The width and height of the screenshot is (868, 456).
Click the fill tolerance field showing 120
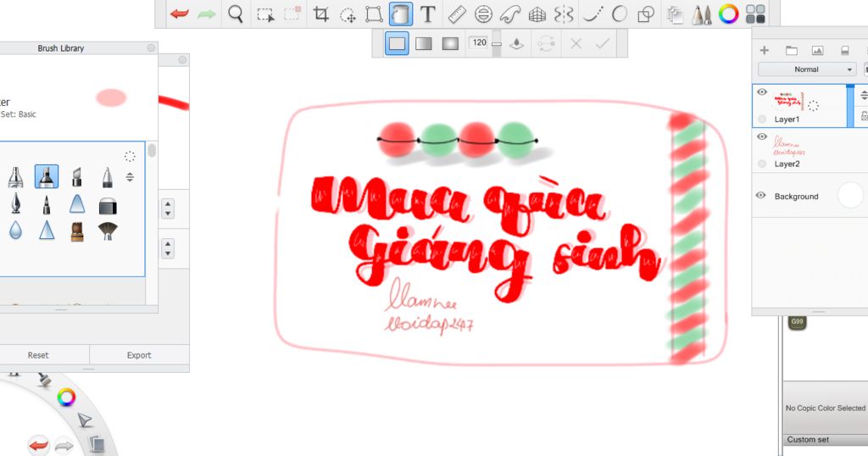coord(480,42)
